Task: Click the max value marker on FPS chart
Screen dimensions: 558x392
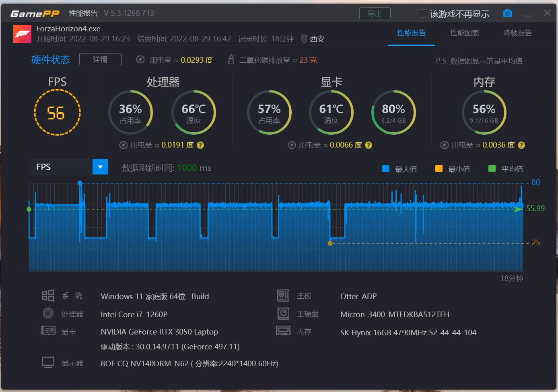Action: (x=80, y=183)
